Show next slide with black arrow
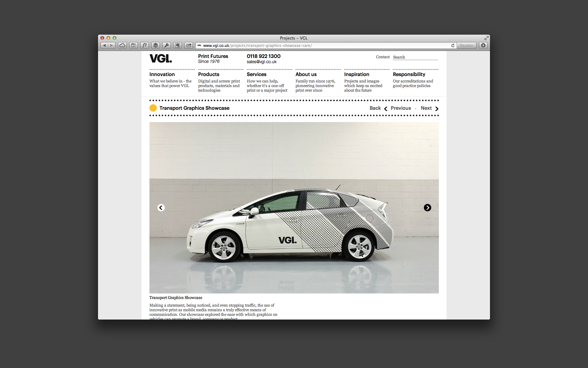The image size is (588, 368). pos(427,208)
